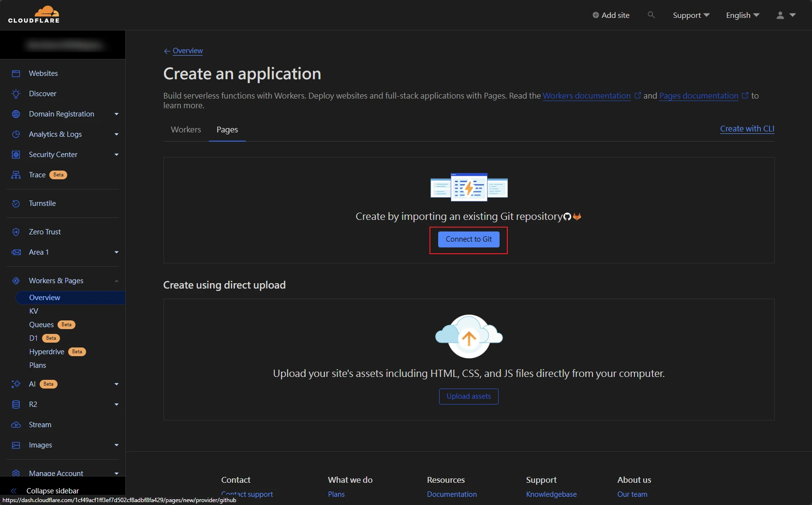Open the Create with CLI link
This screenshot has width=812, height=505.
(x=747, y=129)
